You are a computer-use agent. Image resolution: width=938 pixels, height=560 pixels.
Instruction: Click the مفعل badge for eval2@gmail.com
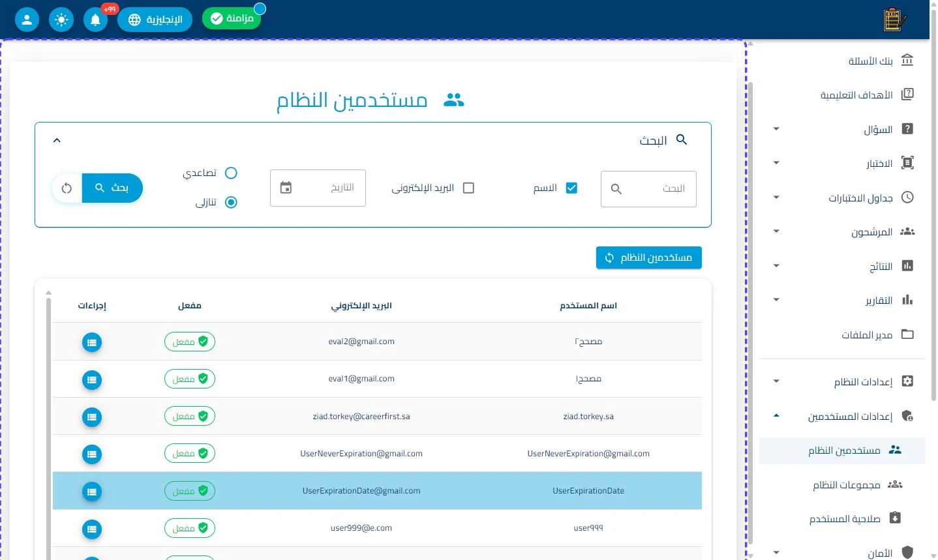point(190,342)
